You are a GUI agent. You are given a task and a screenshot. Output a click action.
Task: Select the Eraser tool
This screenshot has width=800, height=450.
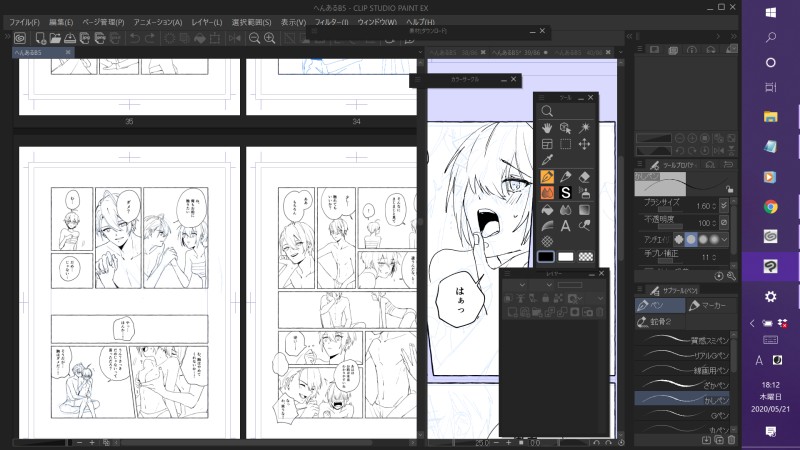pyautogui.click(x=584, y=177)
